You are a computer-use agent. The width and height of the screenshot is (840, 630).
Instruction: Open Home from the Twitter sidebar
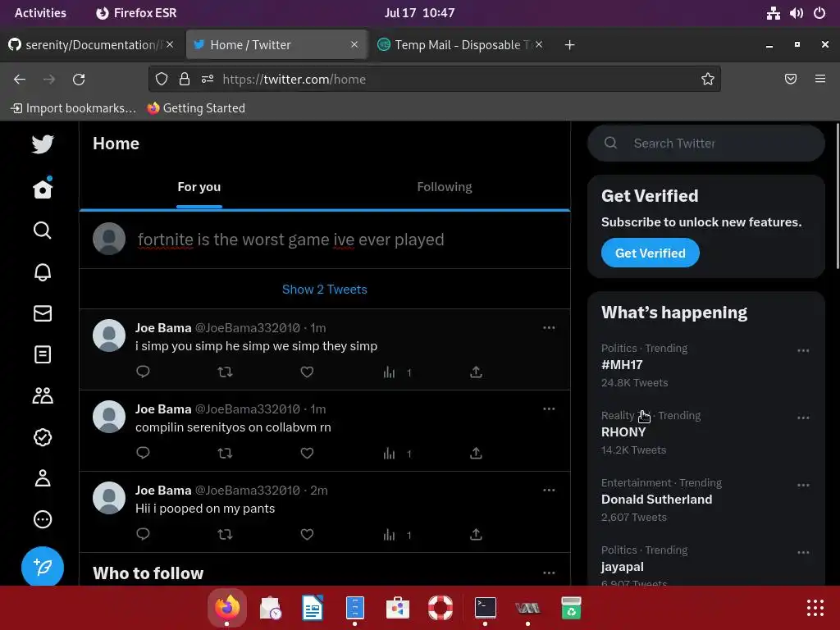(x=43, y=189)
